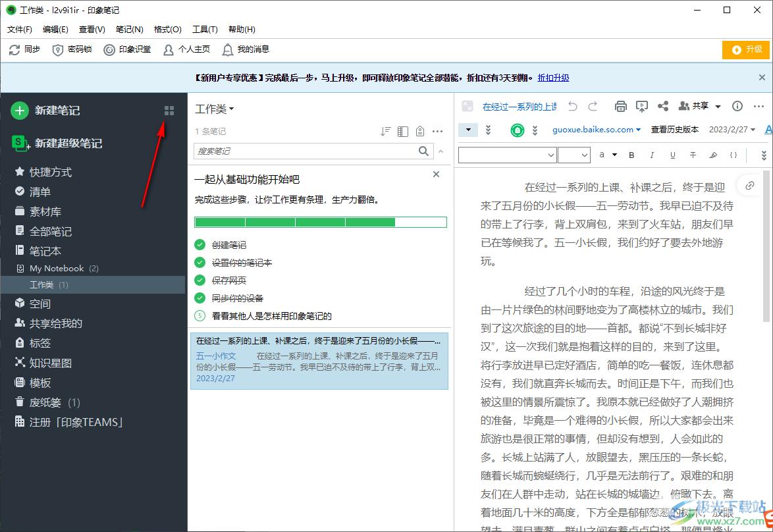Screen dimensions: 773x532
Task: Redo the last edit
Action: [x=593, y=106]
